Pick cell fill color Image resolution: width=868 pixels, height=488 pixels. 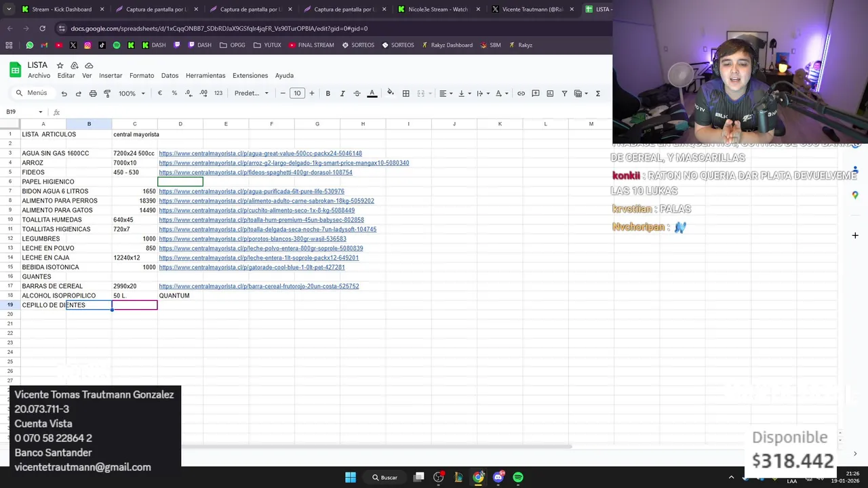click(x=390, y=94)
